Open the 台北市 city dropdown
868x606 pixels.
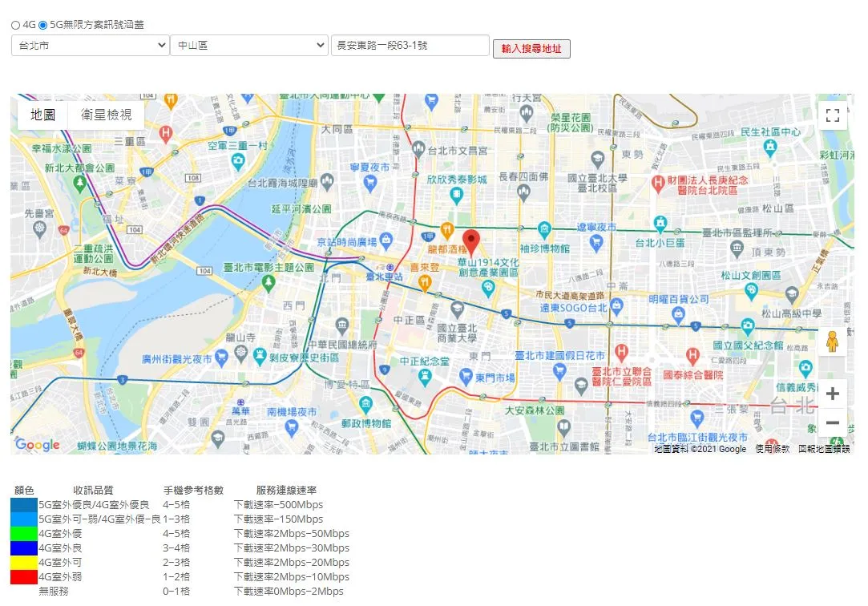pos(90,46)
